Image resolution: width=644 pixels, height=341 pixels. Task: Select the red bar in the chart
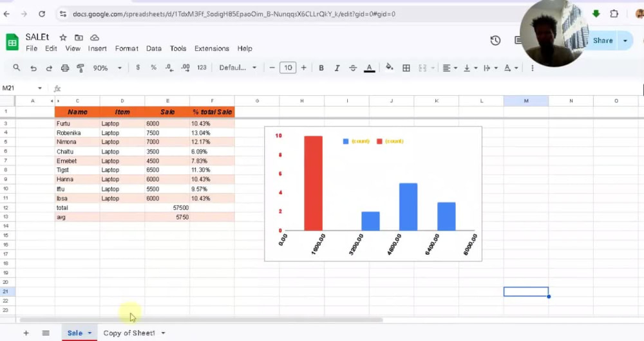314,183
